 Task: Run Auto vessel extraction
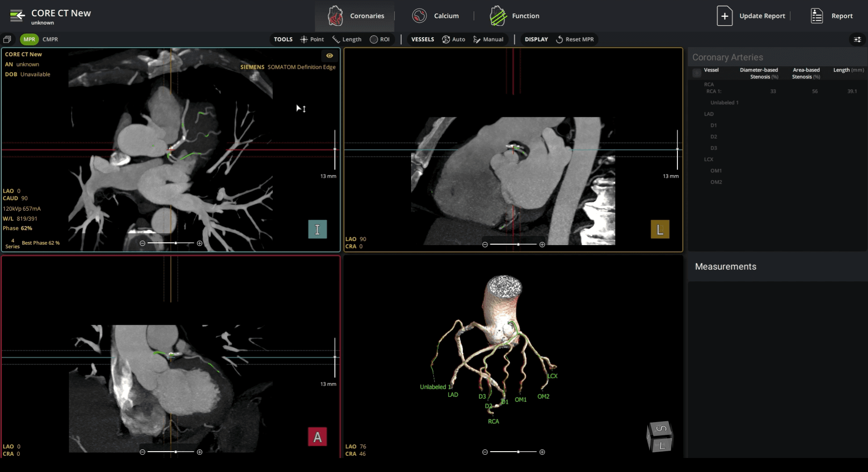454,39
